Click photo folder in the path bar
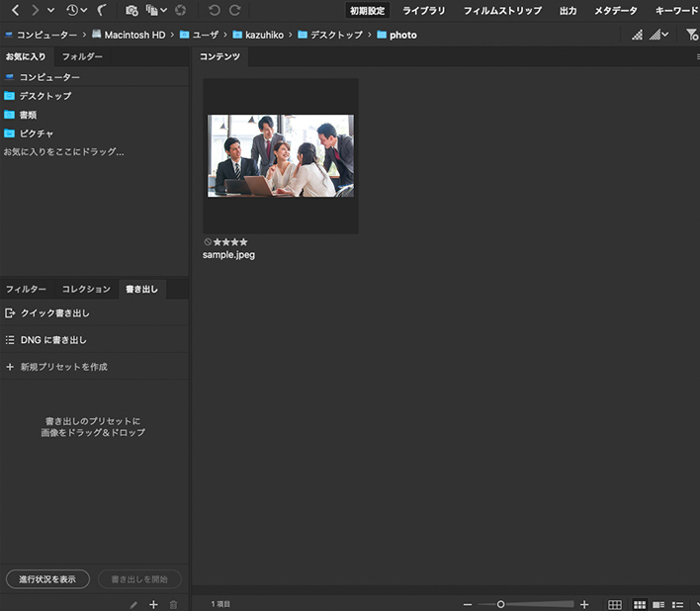 click(x=396, y=35)
